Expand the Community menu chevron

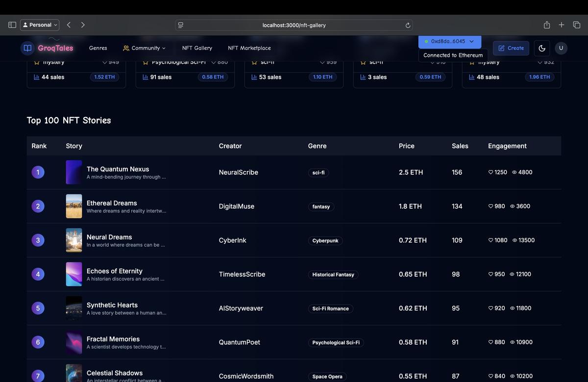[x=163, y=48]
